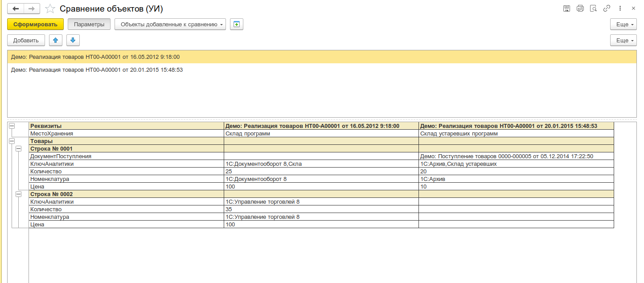Save report using floppy disk icon
Viewport: 644px width, 283px height.
coord(566,8)
